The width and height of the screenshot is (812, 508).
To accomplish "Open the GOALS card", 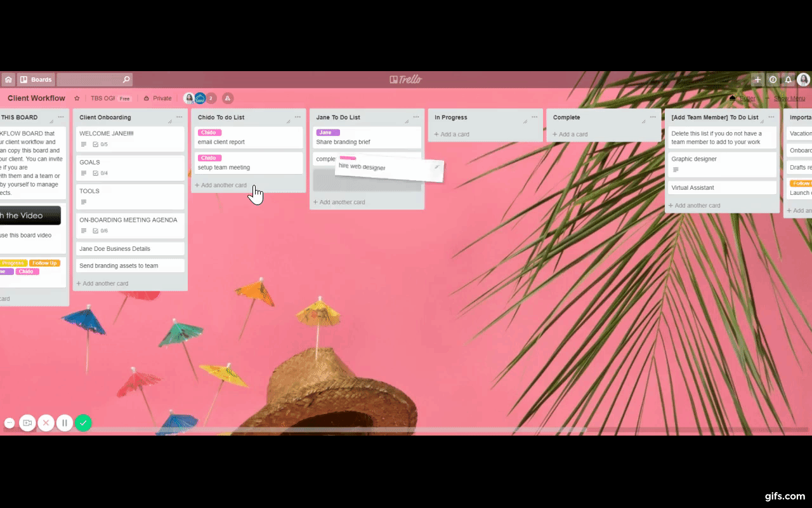I will click(130, 168).
